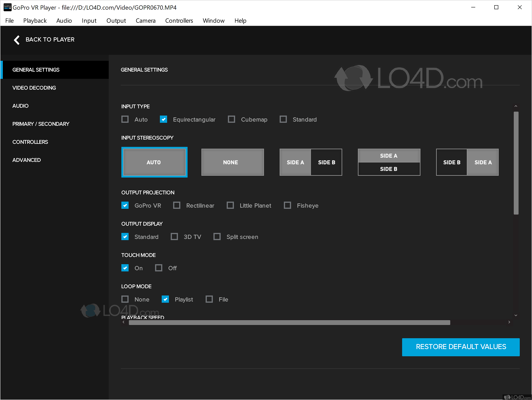Scroll down the settings panel
This screenshot has width=532, height=400.
click(x=516, y=314)
